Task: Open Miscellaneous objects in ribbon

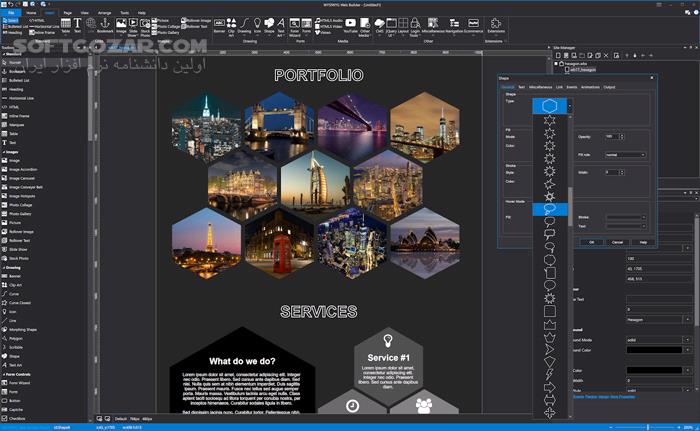Action: pos(433,26)
